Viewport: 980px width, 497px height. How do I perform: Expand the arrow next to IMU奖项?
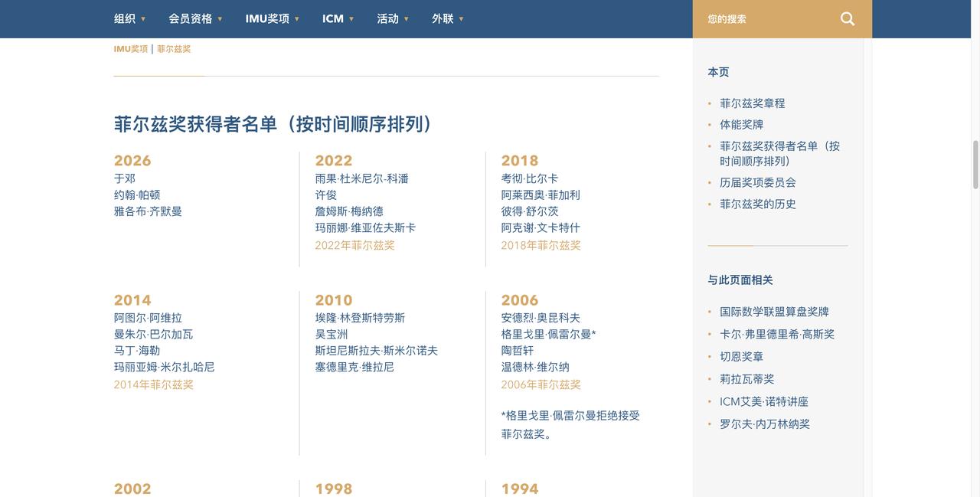click(296, 19)
